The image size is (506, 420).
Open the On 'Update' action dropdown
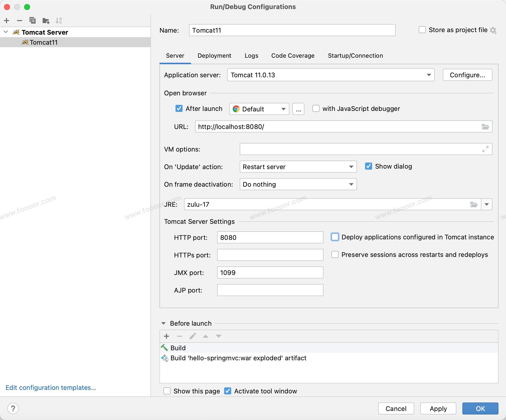[298, 167]
